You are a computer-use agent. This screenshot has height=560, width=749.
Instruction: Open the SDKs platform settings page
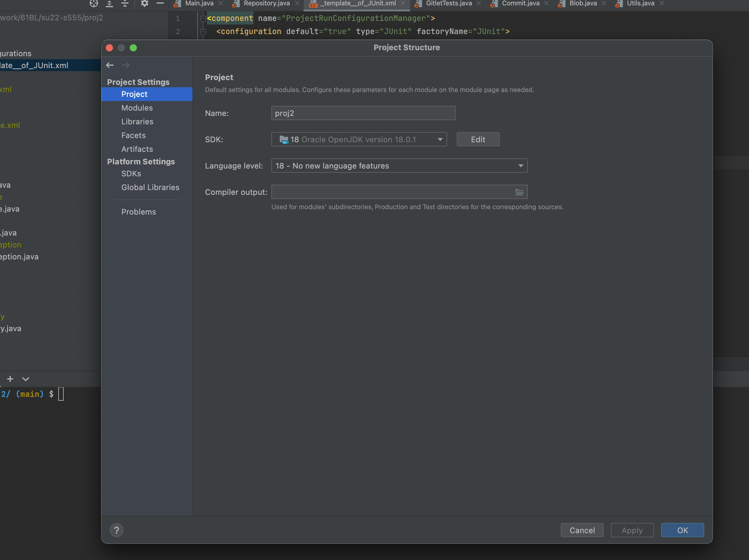(131, 174)
